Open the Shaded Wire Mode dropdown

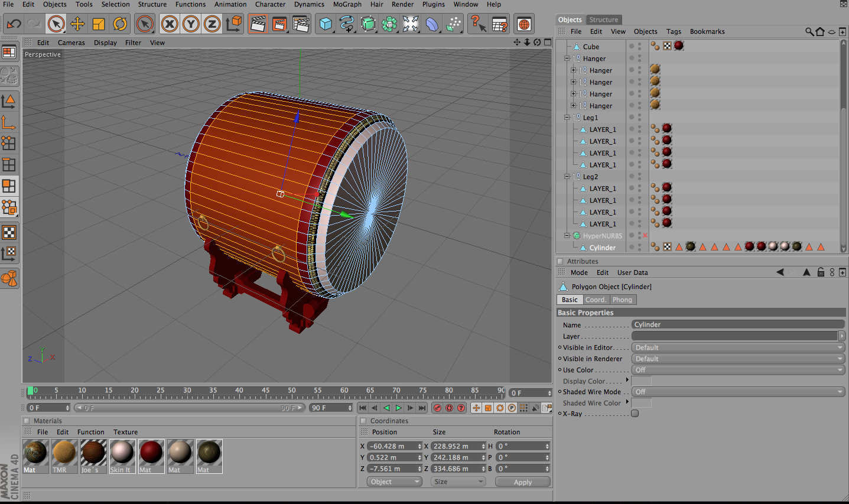[x=738, y=392]
